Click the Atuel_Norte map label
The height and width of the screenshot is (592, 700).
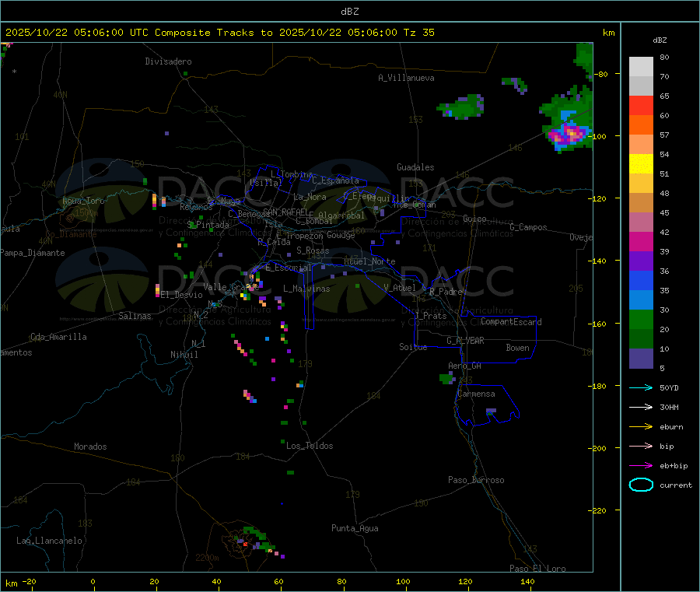369,261
